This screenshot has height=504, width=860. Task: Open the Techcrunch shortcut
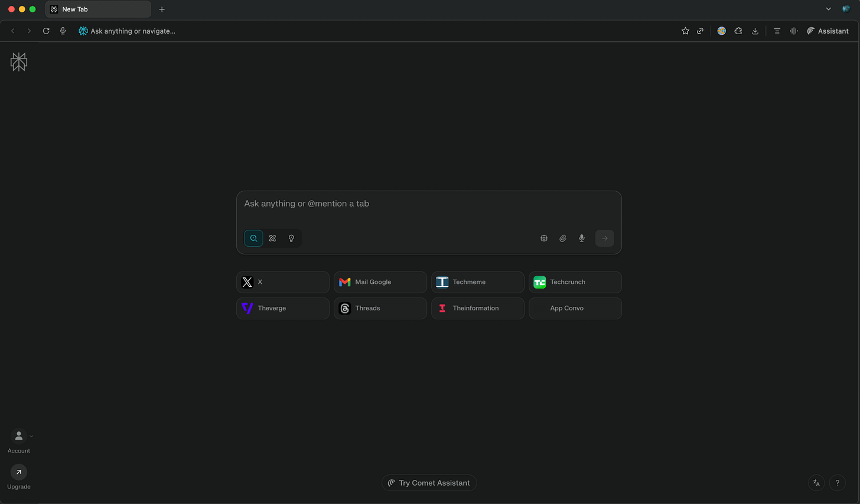575,282
